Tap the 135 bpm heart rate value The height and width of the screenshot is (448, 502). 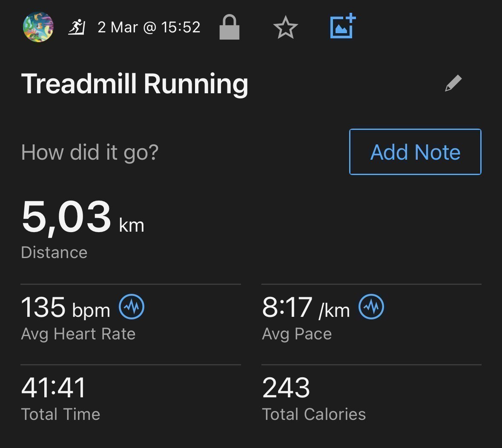(66, 308)
